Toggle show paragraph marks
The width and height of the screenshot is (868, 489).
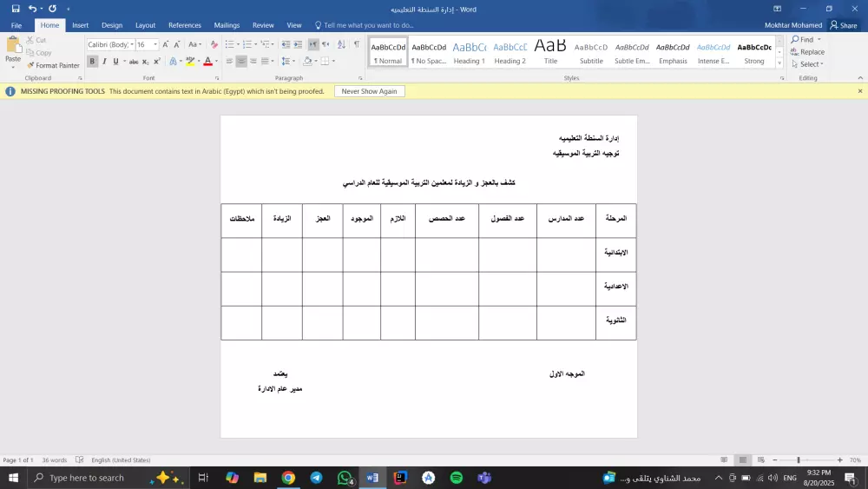point(357,44)
